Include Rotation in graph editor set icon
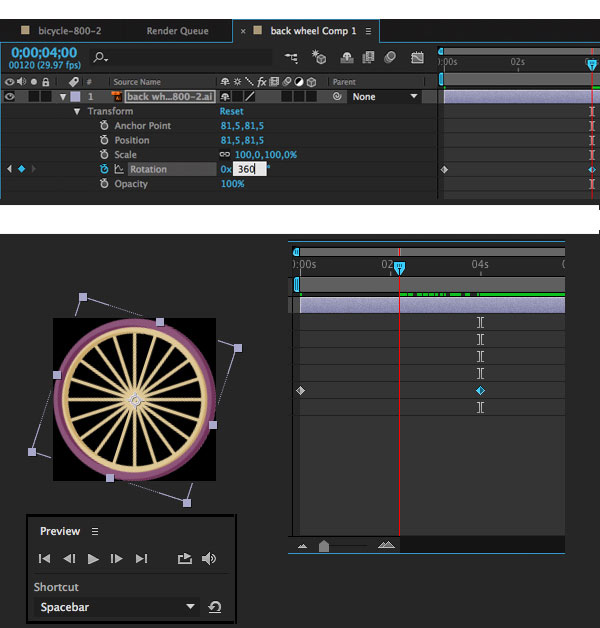This screenshot has height=628, width=600. (119, 169)
